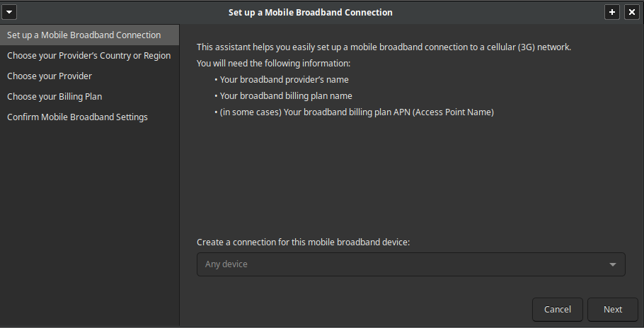Click the assistant's 3G network intro sentence
Image resolution: width=644 pixels, height=328 pixels.
[x=384, y=47]
